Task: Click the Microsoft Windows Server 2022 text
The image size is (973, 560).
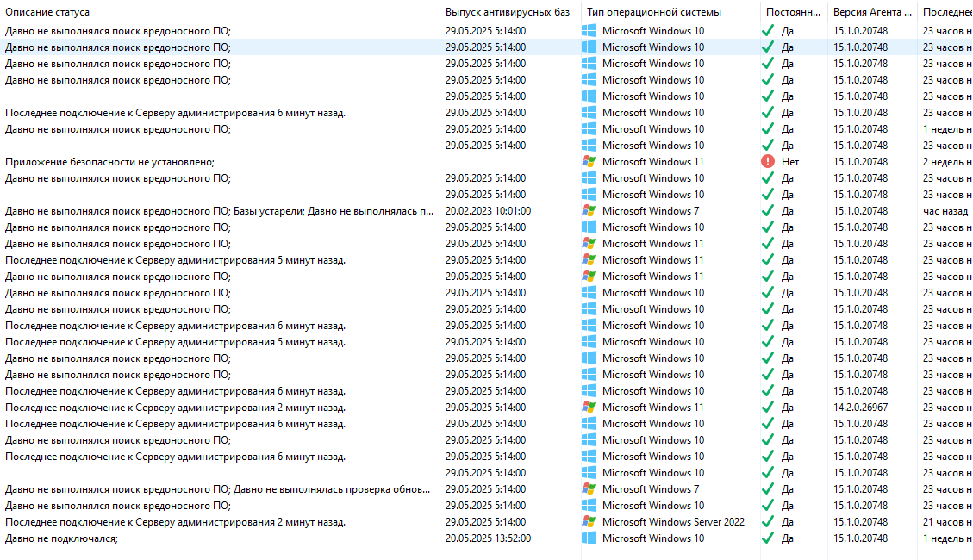Action: pos(673,522)
